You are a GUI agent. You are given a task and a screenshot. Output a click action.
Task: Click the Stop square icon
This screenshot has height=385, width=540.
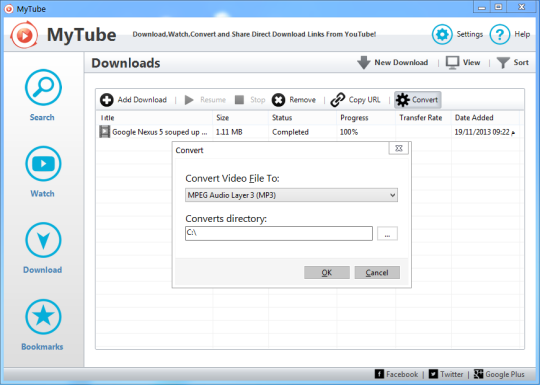click(239, 100)
